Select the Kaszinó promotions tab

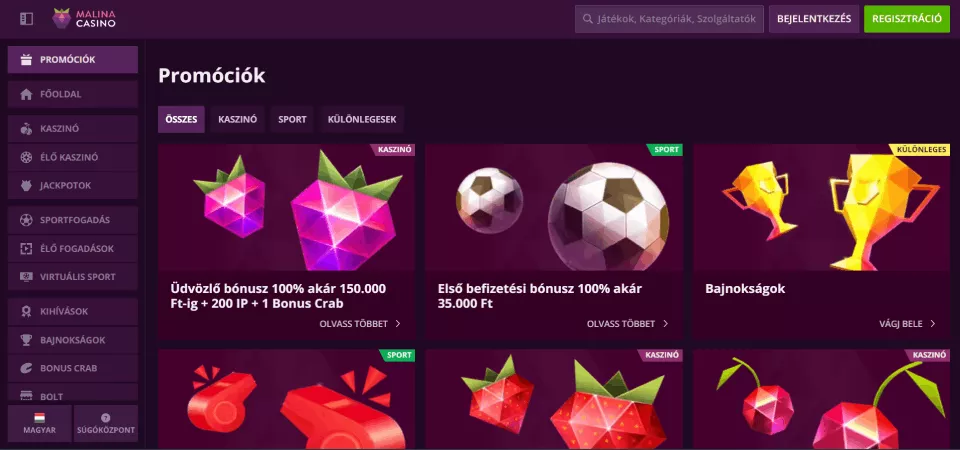pos(238,119)
